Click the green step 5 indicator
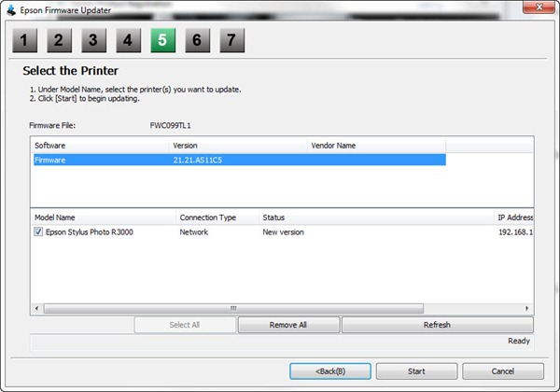The image size is (560, 392). (x=162, y=40)
